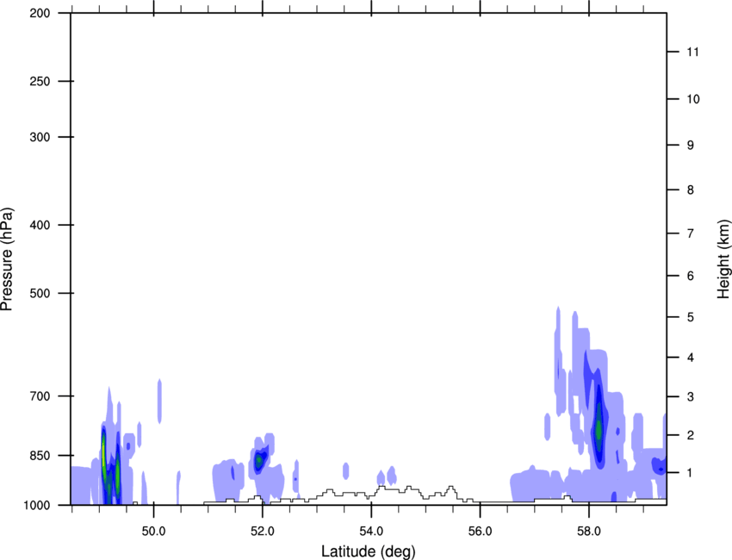Pick the 8 km height label
Screen dimensions: 732x560
pyautogui.click(x=691, y=190)
